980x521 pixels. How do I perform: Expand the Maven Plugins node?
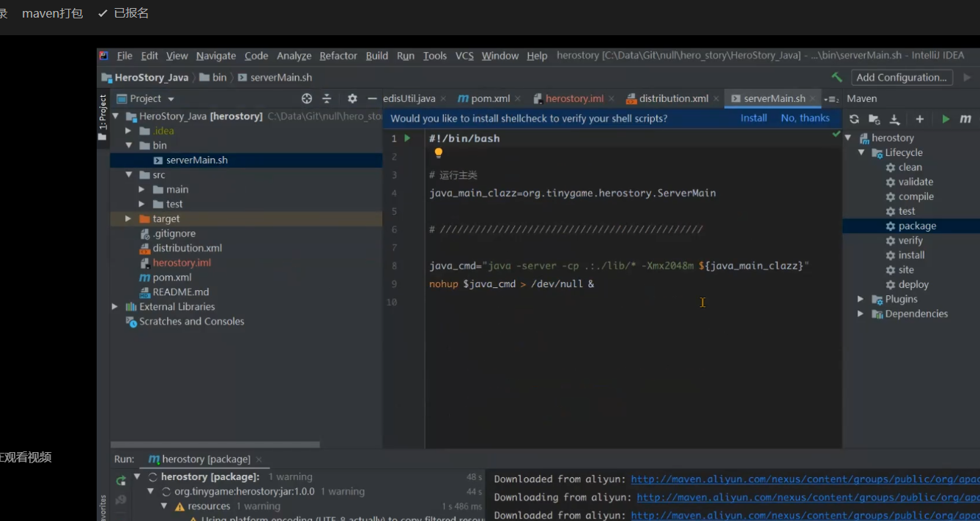coord(861,299)
